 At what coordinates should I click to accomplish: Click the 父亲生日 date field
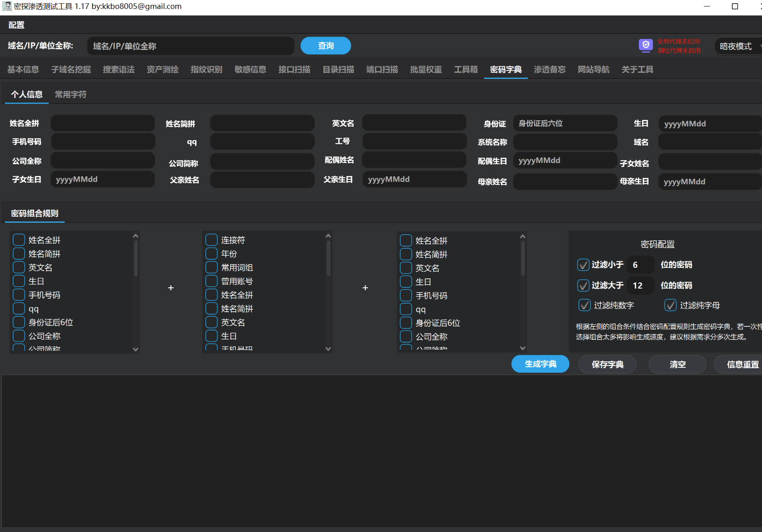pos(414,179)
